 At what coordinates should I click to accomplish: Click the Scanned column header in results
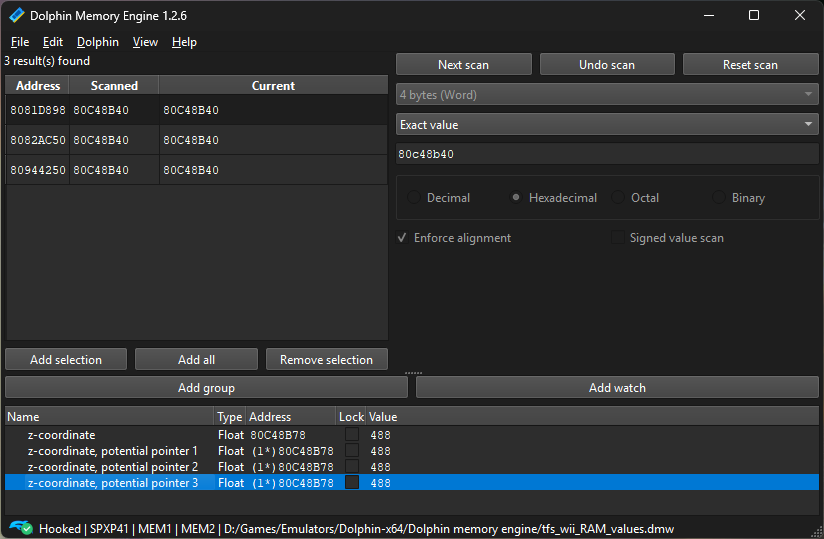point(114,86)
